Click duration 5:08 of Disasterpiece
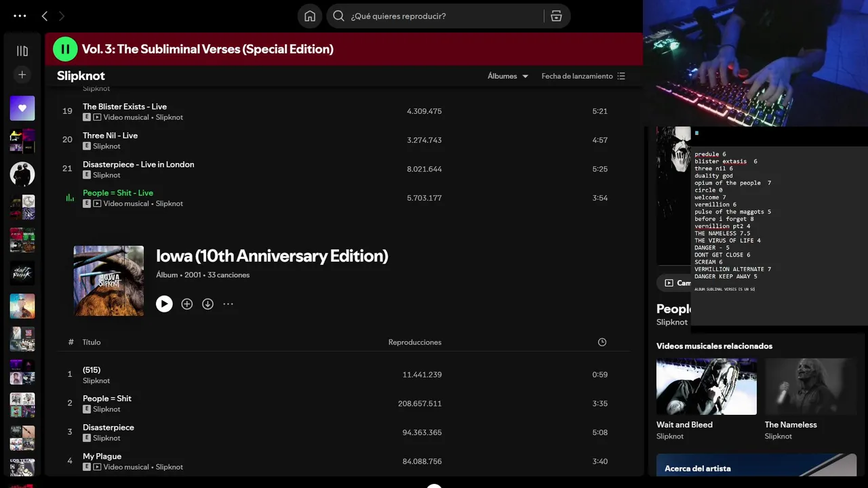Screen dimensions: 868x488 (x=599, y=432)
